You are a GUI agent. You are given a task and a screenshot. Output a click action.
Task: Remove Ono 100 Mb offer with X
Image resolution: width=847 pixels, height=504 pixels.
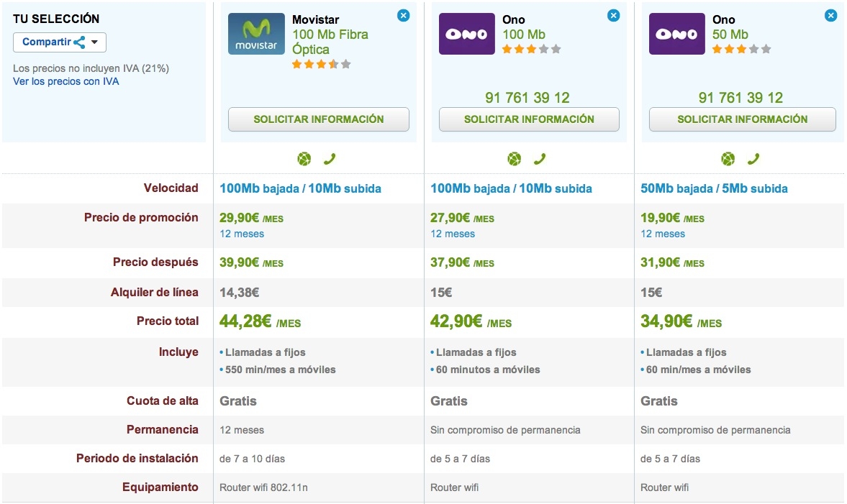point(613,16)
